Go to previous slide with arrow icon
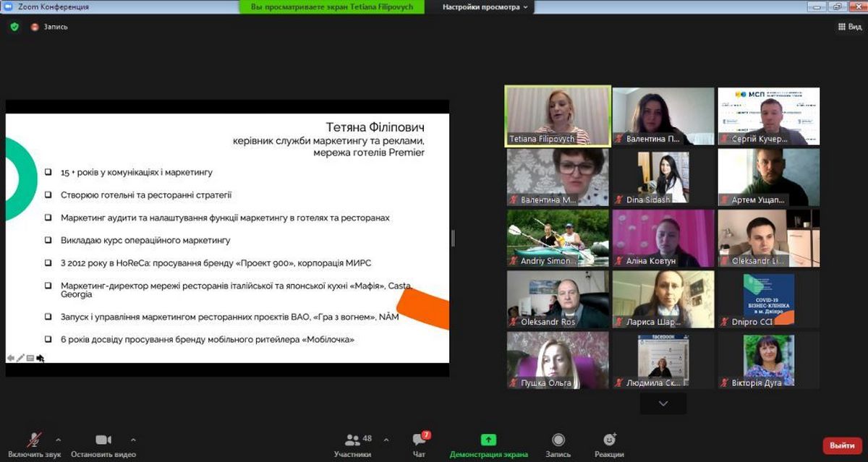This screenshot has height=462, width=868. tap(10, 358)
